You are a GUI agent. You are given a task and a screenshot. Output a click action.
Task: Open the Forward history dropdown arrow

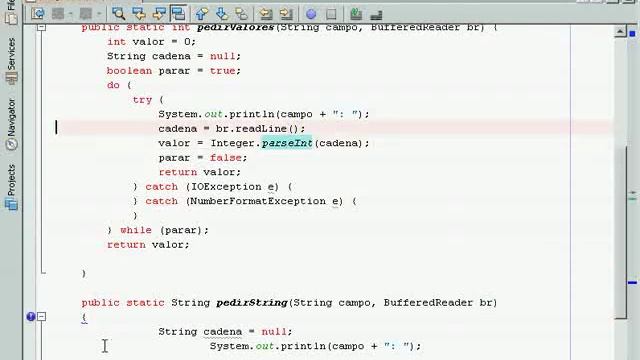click(x=99, y=14)
